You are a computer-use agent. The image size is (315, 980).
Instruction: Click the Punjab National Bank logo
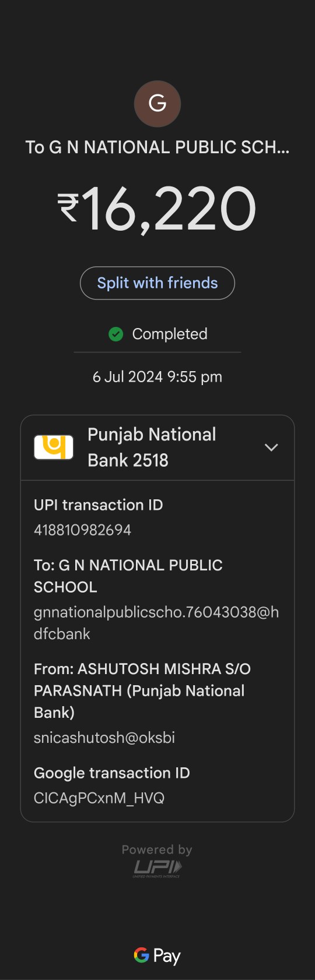click(x=54, y=447)
